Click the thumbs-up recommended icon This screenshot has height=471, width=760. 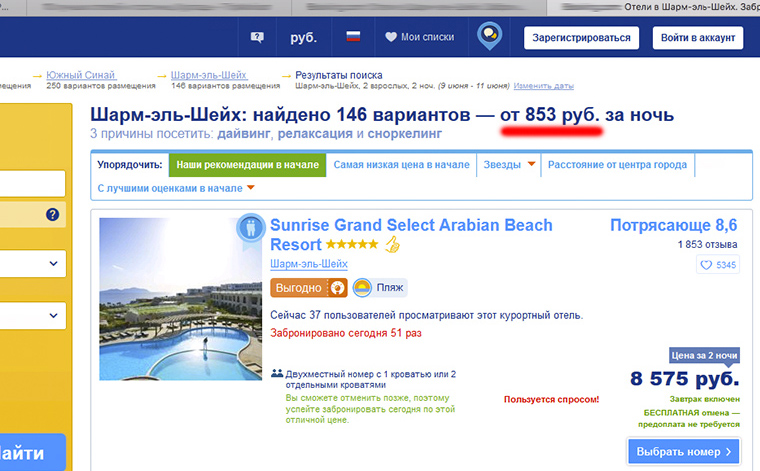pos(393,244)
